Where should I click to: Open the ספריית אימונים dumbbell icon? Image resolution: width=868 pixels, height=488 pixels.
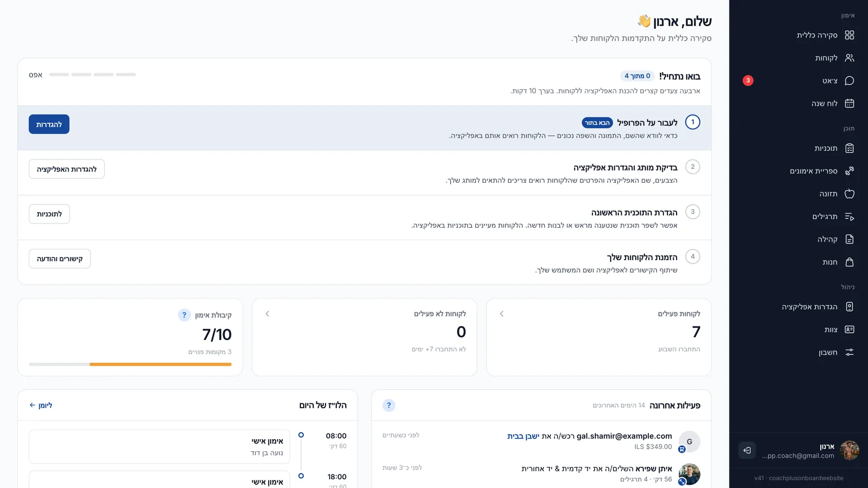[850, 171]
